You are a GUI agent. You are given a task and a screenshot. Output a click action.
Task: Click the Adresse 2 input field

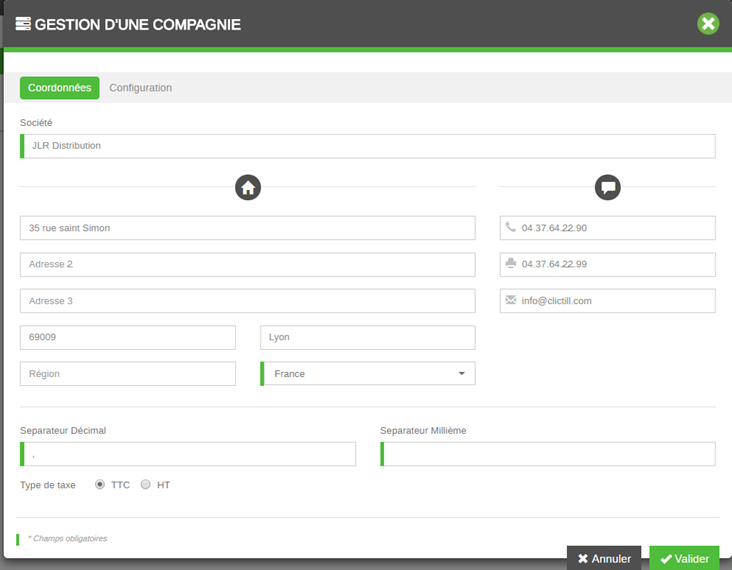coord(247,264)
